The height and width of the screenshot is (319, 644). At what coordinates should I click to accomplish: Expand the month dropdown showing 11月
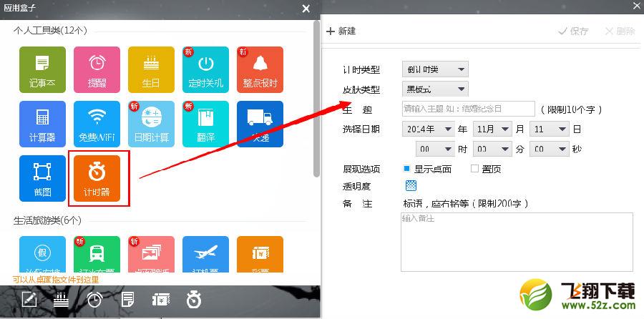(492, 129)
